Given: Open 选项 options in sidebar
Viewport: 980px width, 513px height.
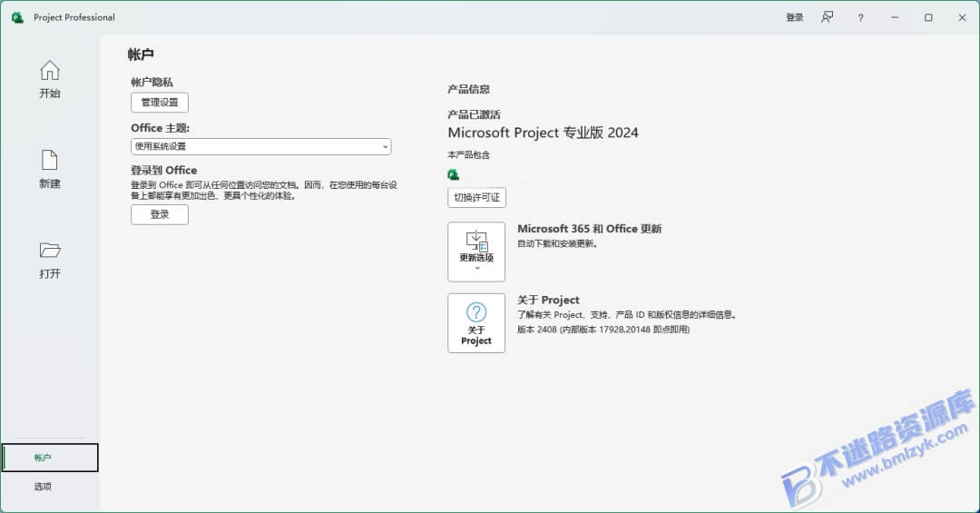Looking at the screenshot, I should pyautogui.click(x=43, y=486).
